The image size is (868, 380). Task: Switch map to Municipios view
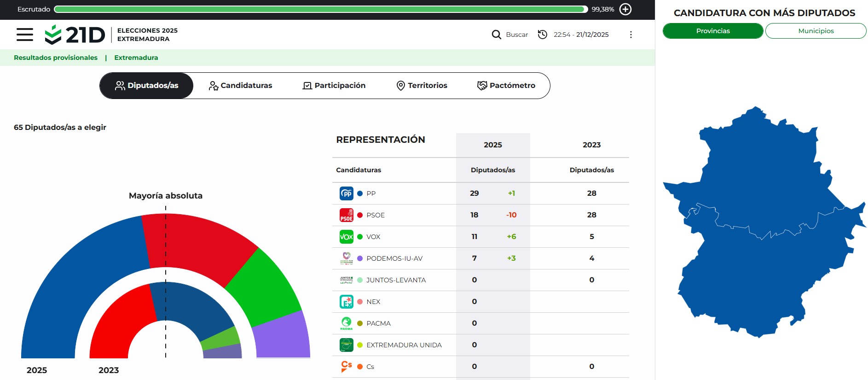(816, 31)
